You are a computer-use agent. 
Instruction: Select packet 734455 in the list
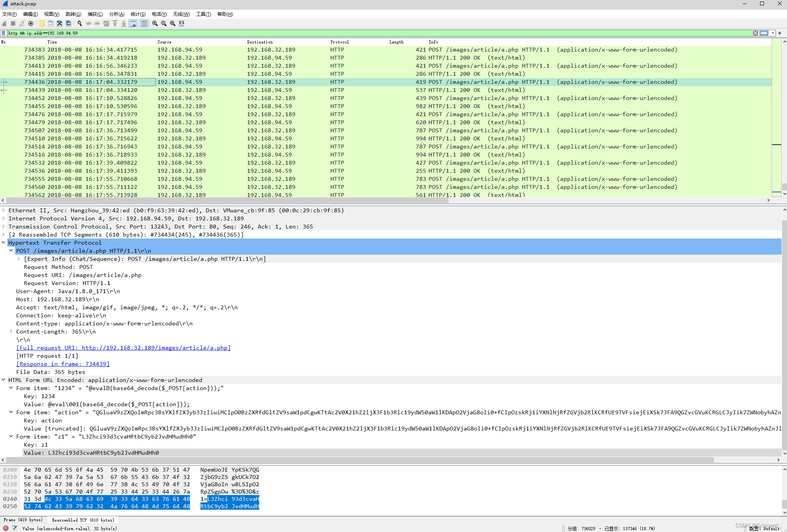pos(386,106)
